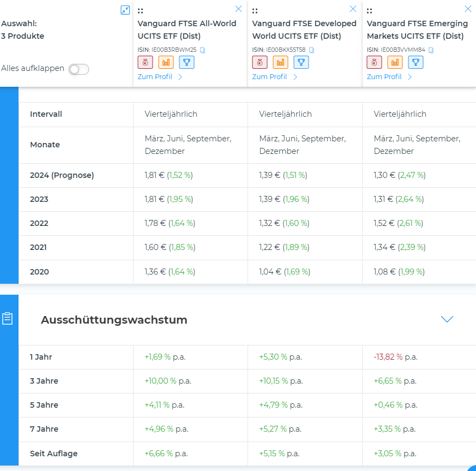
Task: Remove FTSE Emerging Markets ETF from comparison
Action: (x=467, y=9)
